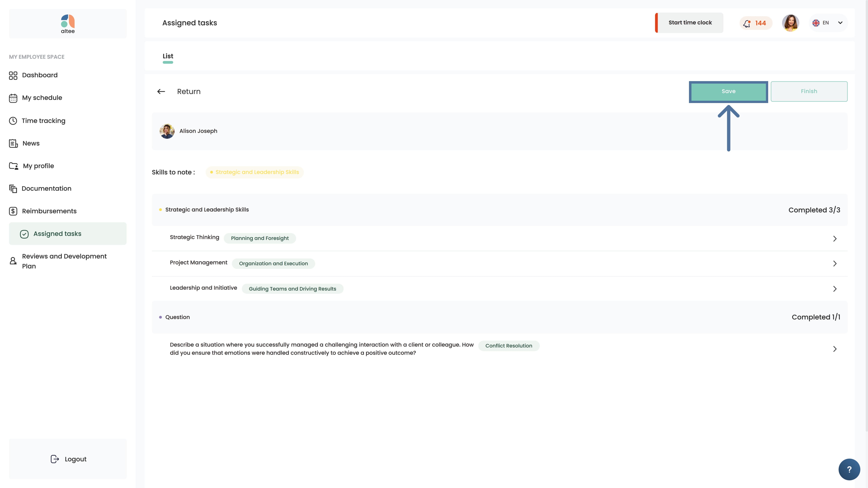Viewport: 868px width, 488px height.
Task: Expand the Strategic Thinking row chevron
Action: [x=835, y=239]
